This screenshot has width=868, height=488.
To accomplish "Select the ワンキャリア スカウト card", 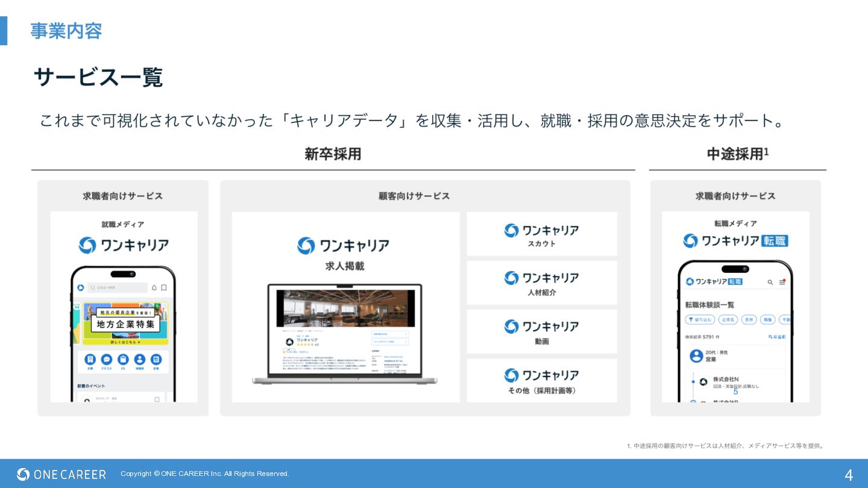I will [x=542, y=234].
